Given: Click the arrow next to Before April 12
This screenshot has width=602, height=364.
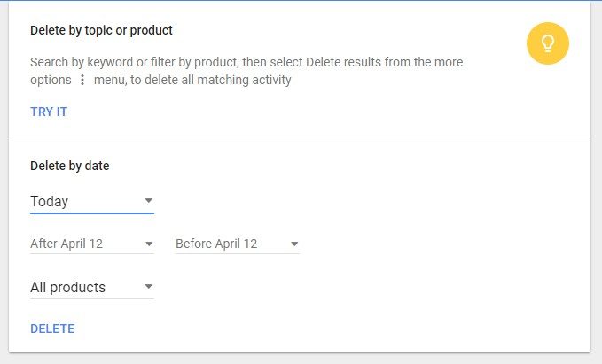Looking at the screenshot, I should click(294, 244).
